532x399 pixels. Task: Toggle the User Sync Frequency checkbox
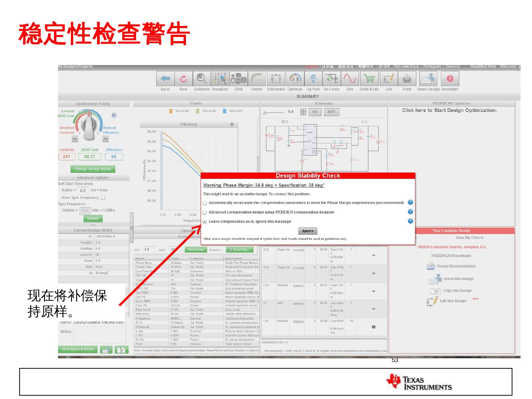click(103, 197)
